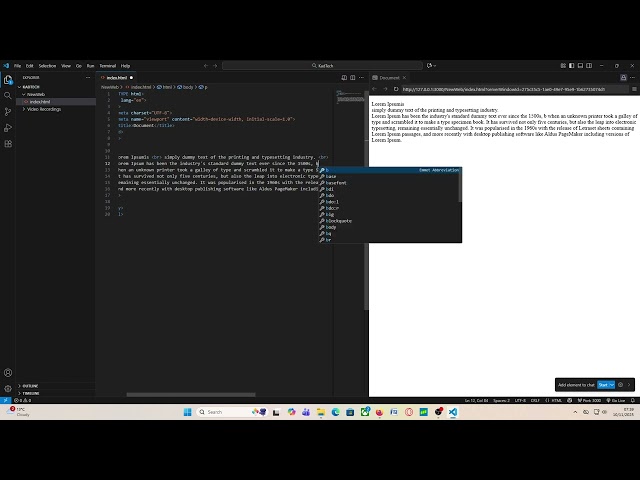Open the Explorer view in activity bar

pyautogui.click(x=8, y=80)
